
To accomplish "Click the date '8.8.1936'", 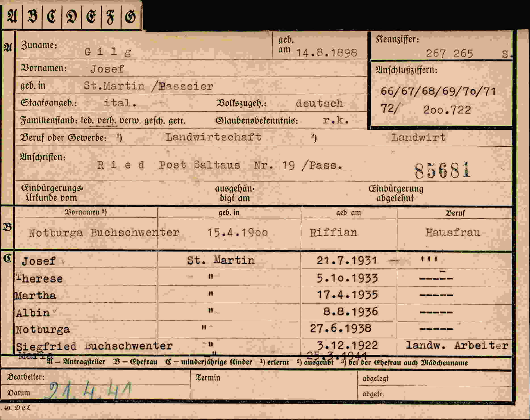I will [x=350, y=312].
